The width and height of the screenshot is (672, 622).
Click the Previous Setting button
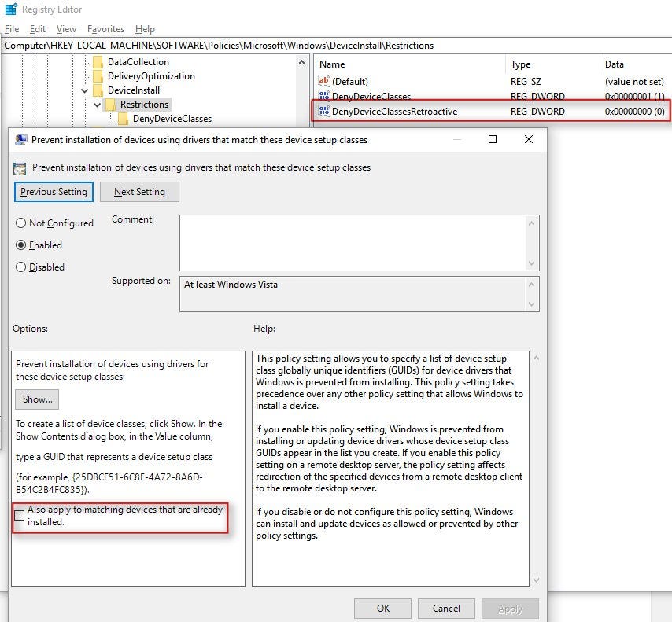54,192
